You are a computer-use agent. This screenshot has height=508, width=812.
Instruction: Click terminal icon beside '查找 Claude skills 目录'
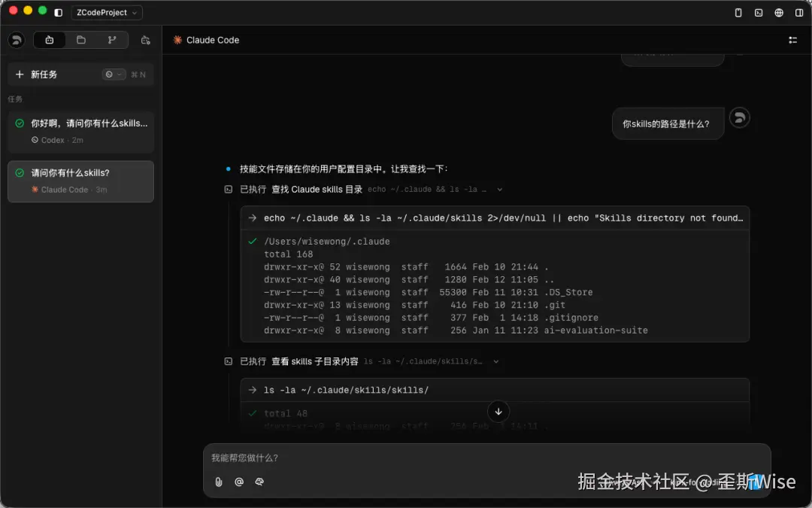click(x=229, y=189)
